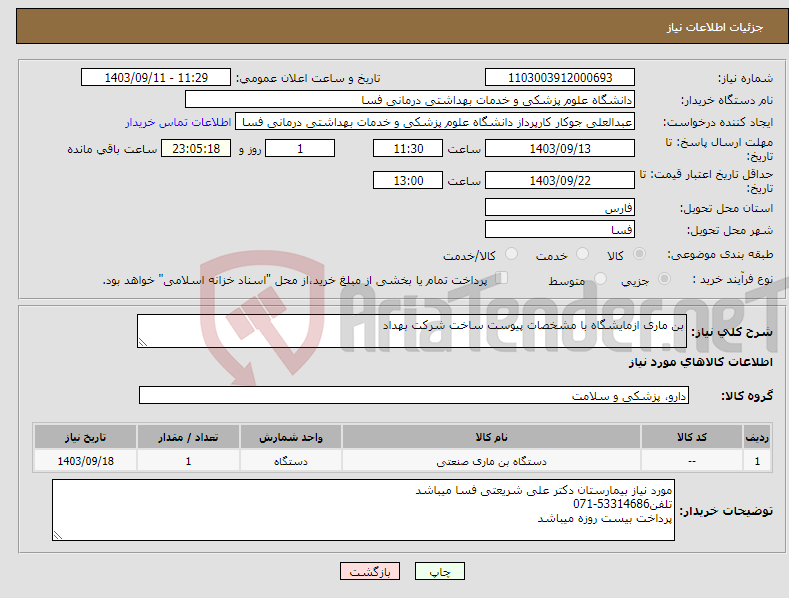Screen dimensions: 789x598
Task: Click the کد کالا column header
Action: [692, 437]
